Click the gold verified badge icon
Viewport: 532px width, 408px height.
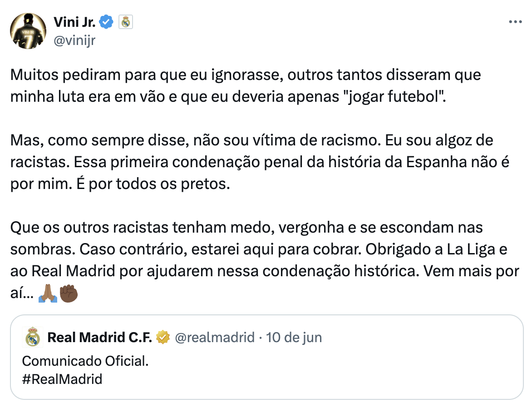(163, 337)
